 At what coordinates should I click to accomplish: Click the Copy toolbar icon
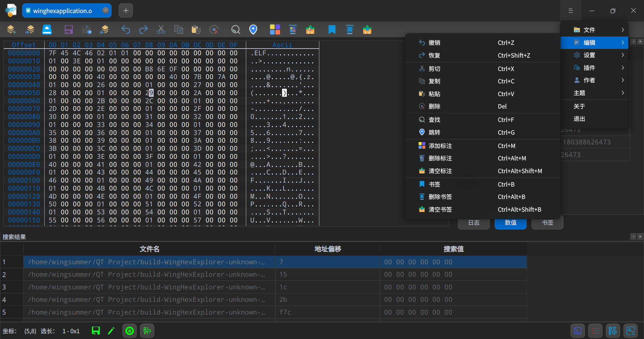(179, 29)
